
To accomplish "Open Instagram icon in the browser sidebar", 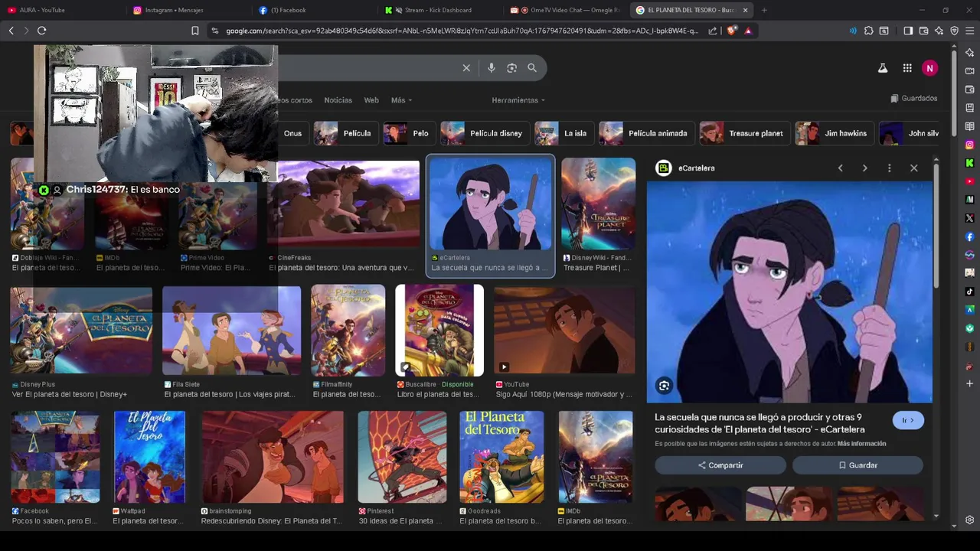I will click(969, 145).
